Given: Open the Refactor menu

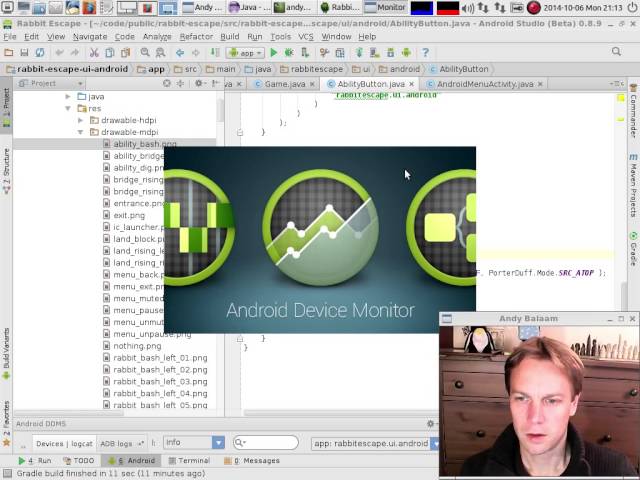Looking at the screenshot, I should tap(196, 37).
